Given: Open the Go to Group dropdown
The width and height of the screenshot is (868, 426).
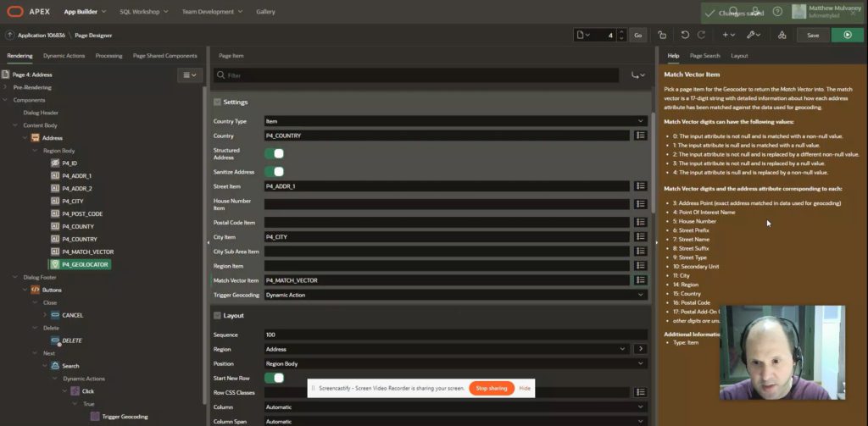Looking at the screenshot, I should (x=638, y=75).
